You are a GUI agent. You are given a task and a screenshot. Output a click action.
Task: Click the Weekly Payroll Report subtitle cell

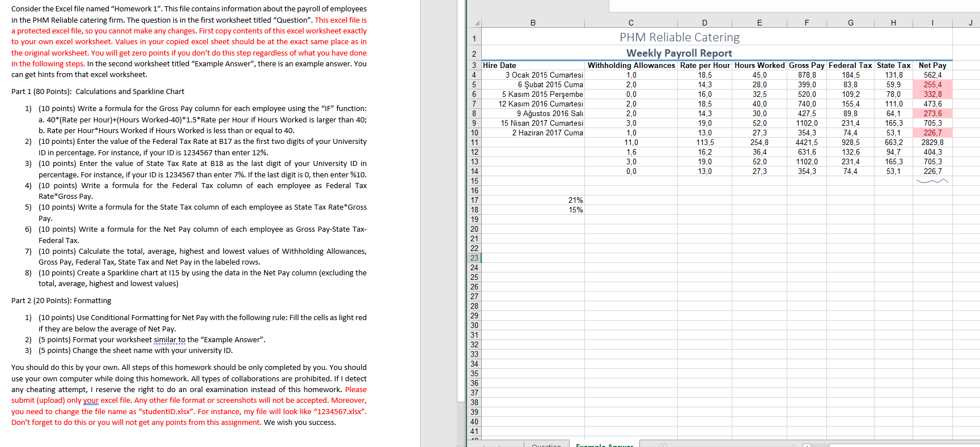click(x=680, y=53)
